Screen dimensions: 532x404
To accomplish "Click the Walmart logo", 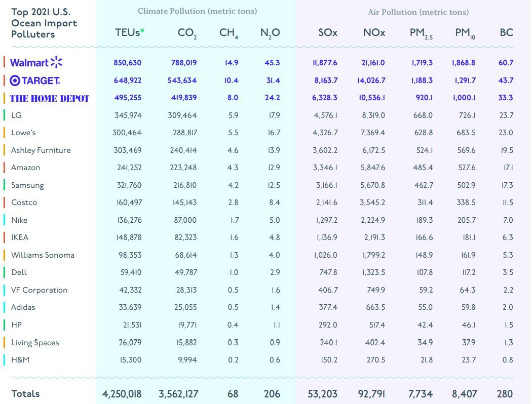I will tap(36, 62).
